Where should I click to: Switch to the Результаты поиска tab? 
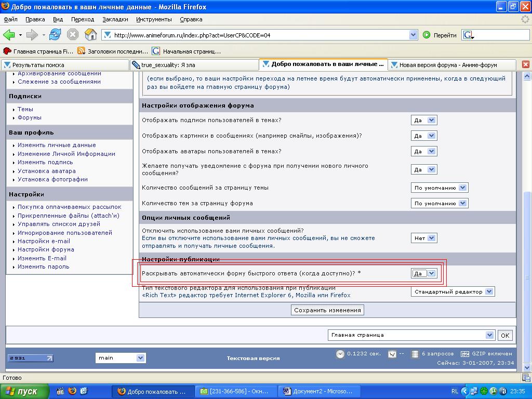[64, 64]
